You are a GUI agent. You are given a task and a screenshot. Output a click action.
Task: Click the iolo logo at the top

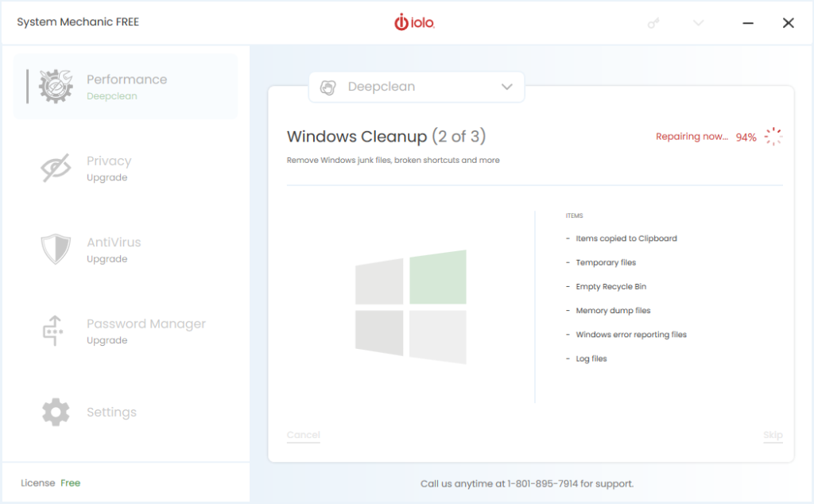[x=415, y=22]
